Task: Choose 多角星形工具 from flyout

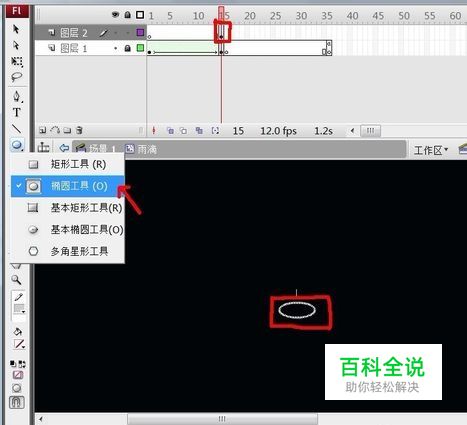Action: point(68,251)
